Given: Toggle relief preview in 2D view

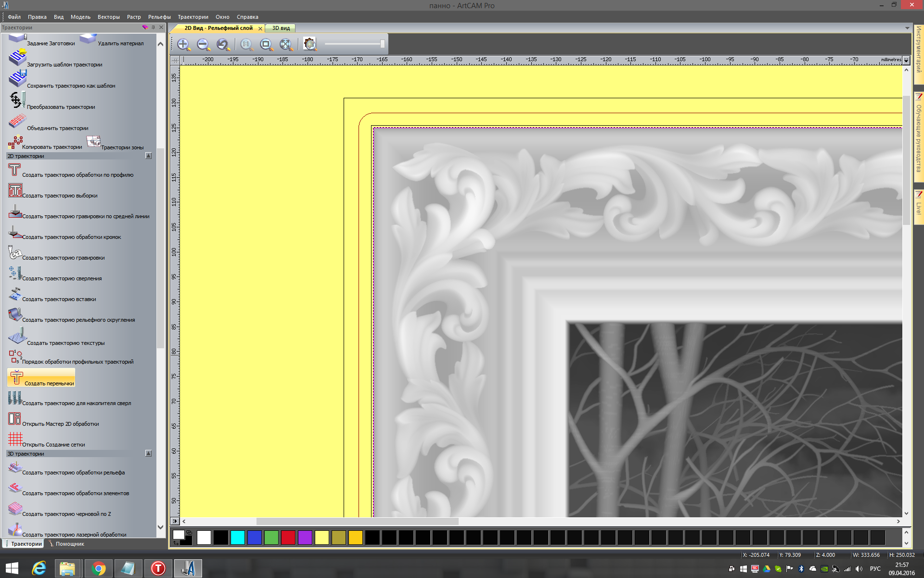Looking at the screenshot, I should (x=309, y=45).
